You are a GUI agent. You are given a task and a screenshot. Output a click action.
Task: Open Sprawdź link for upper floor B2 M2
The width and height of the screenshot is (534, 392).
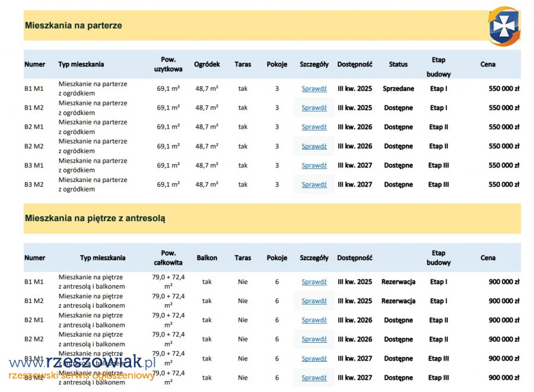click(314, 339)
